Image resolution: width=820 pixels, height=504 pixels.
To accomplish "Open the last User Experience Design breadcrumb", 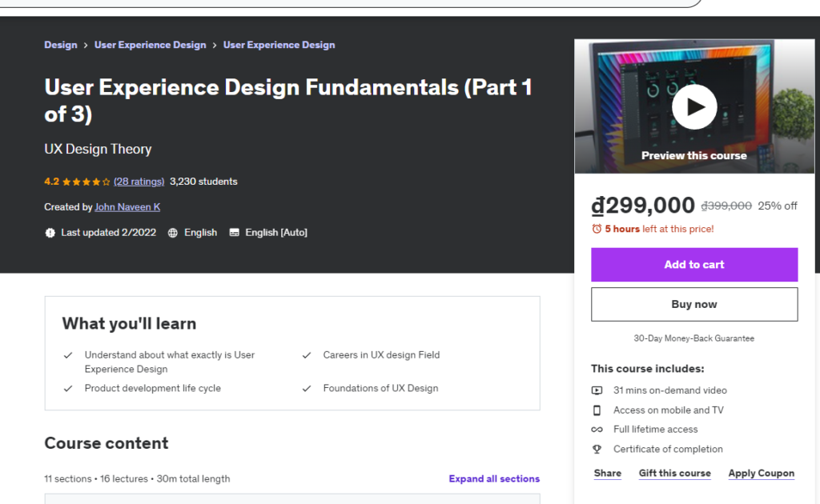I will tap(279, 45).
